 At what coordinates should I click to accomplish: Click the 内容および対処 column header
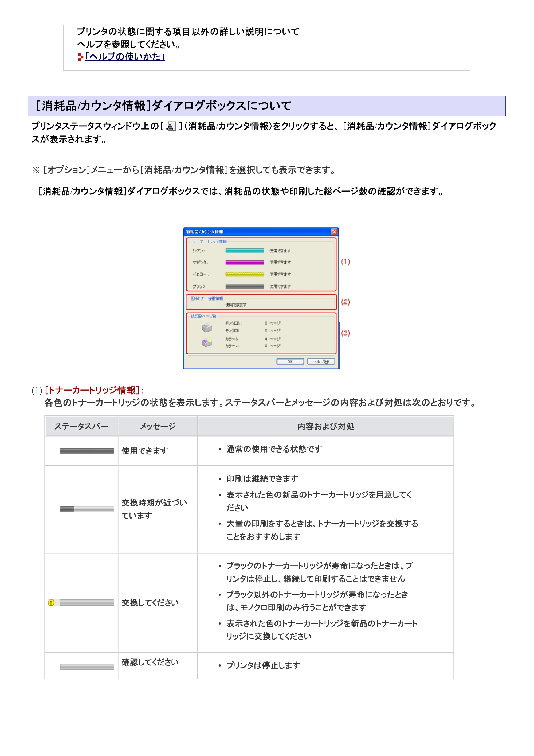pyautogui.click(x=326, y=426)
